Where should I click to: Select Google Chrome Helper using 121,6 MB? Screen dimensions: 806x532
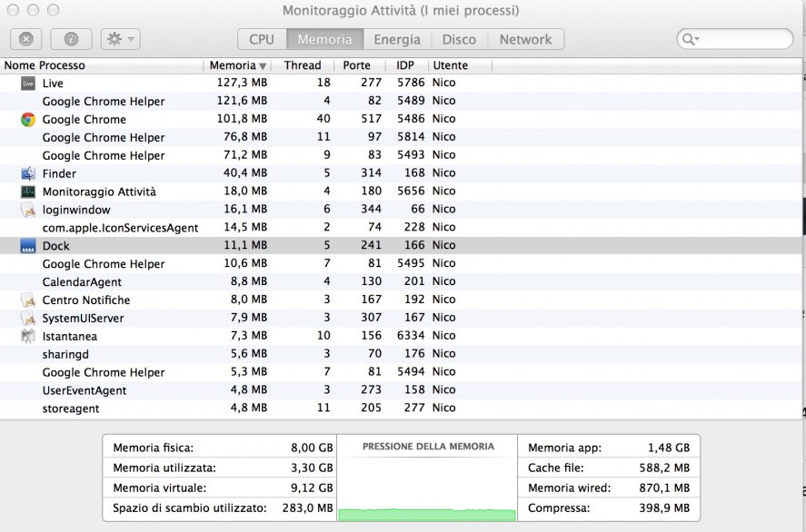[x=104, y=101]
